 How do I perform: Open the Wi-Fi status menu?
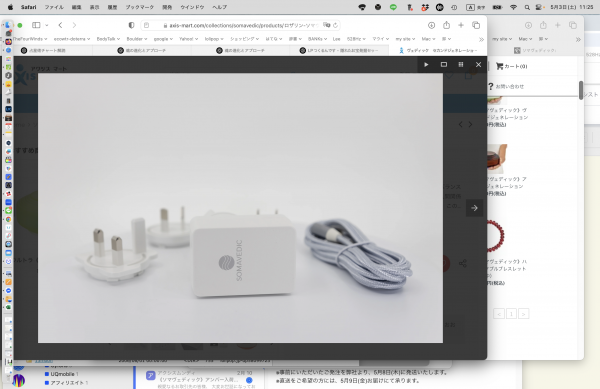click(514, 7)
